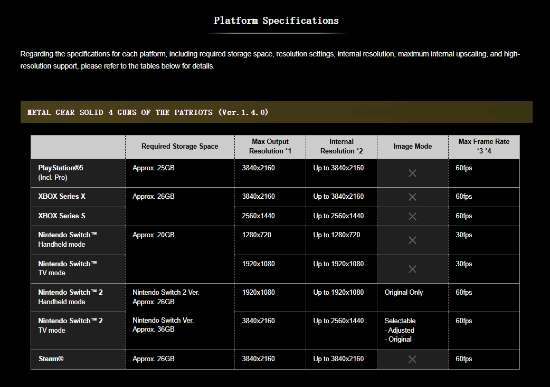
Task: Click Nintendo Switch 2 TV mode row label
Action: [x=70, y=326]
